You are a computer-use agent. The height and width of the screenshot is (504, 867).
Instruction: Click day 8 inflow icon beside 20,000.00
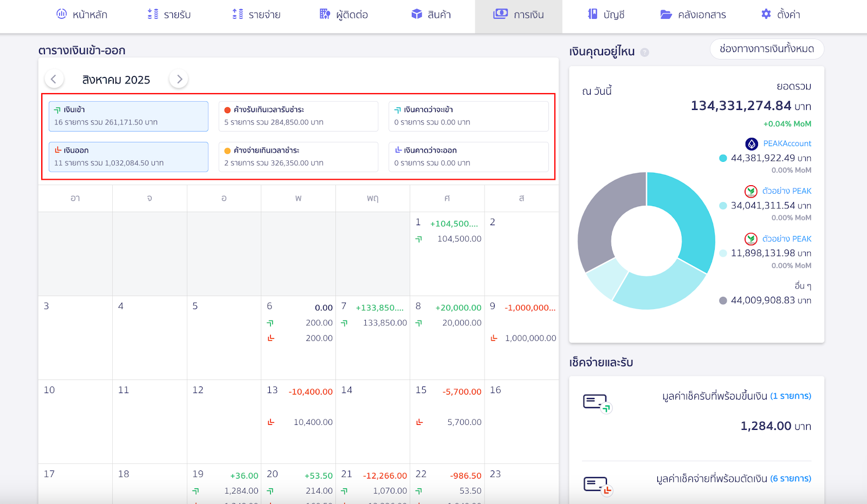coord(419,323)
